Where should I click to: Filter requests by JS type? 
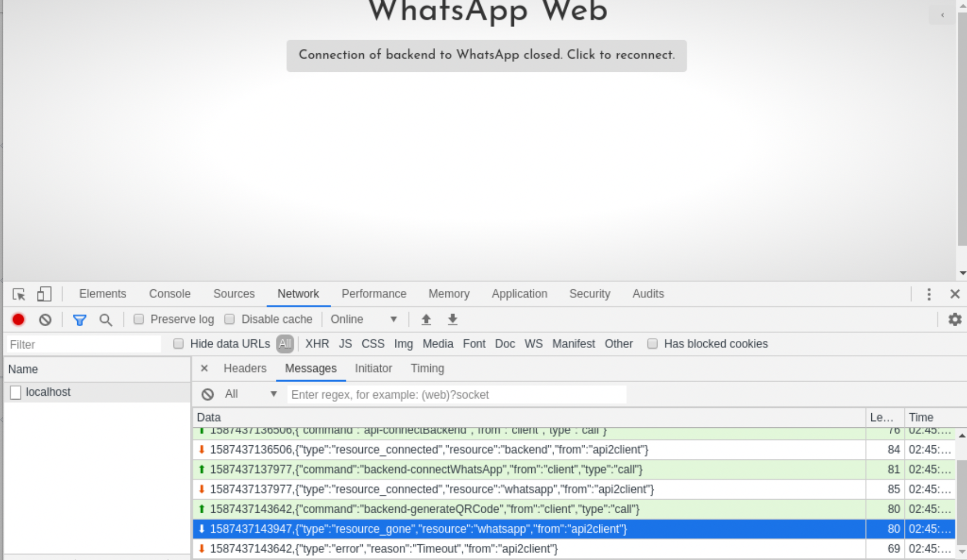[x=345, y=344]
